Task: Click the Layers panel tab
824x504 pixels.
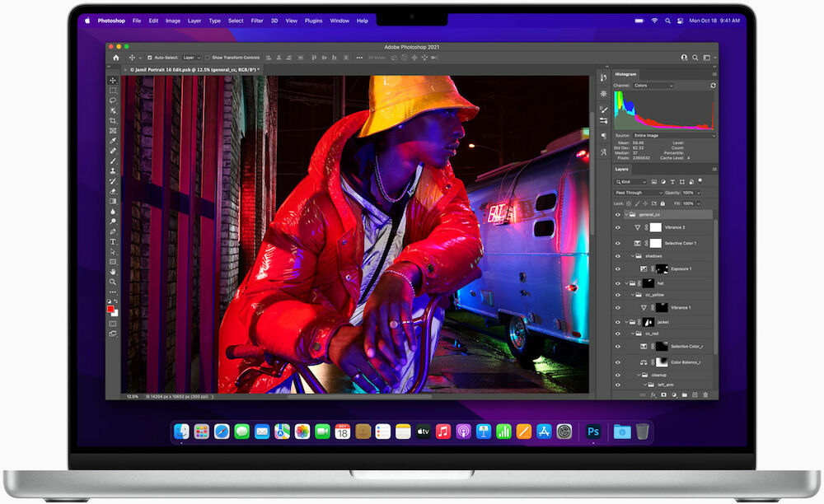Action: tap(621, 169)
